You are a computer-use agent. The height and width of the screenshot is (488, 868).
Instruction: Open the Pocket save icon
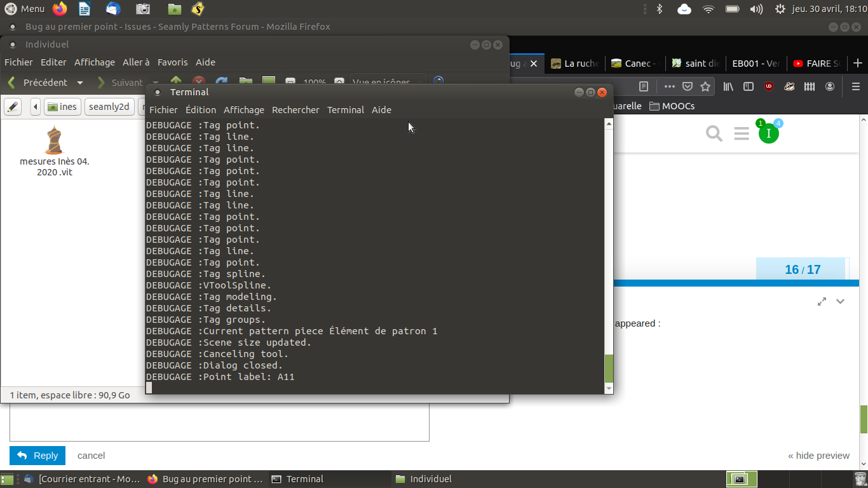(688, 86)
